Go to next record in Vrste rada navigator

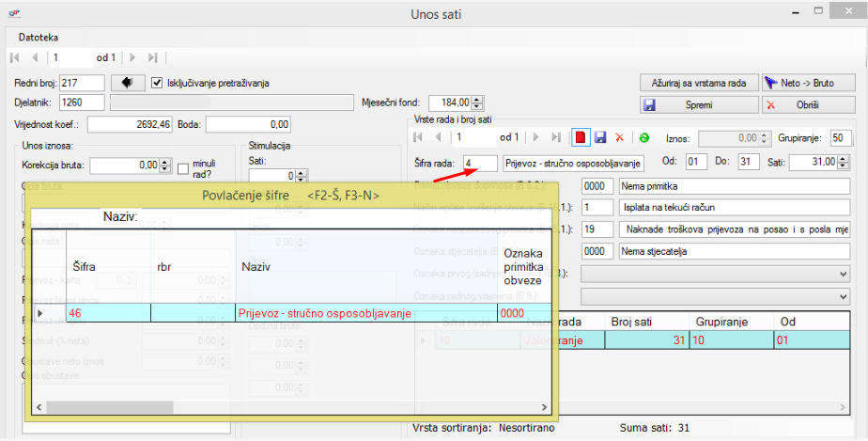click(536, 137)
